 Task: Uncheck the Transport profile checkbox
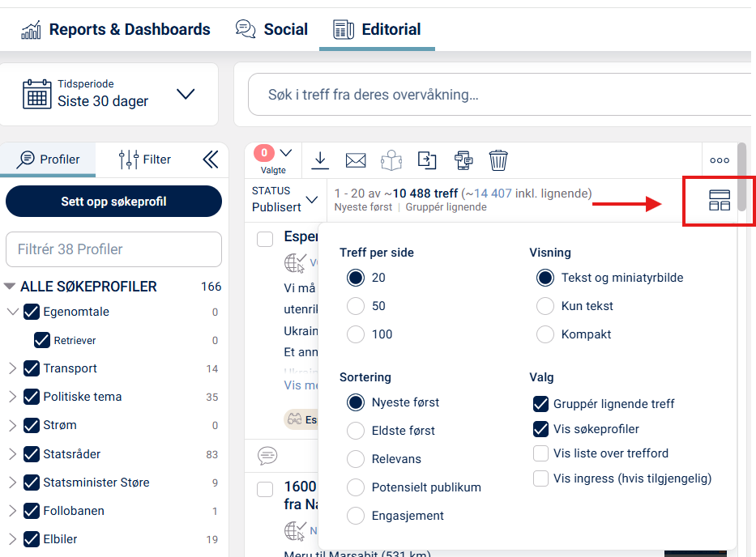(32, 368)
